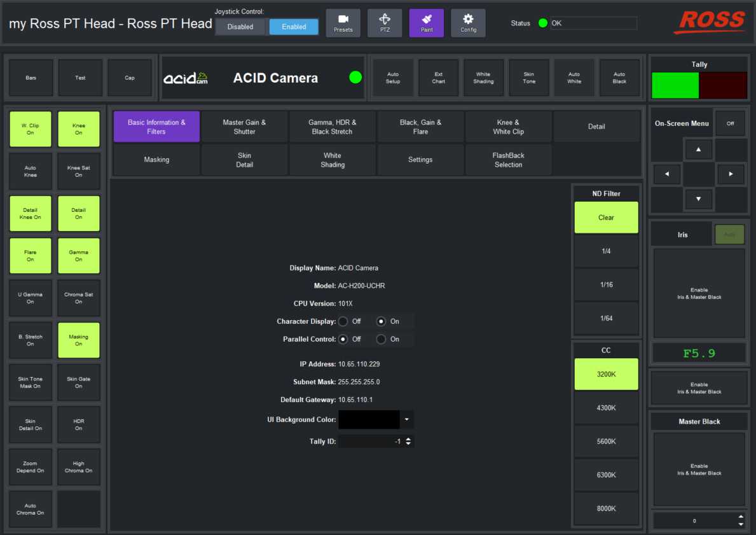
Task: Increase the Tally ID stepper value
Action: [x=408, y=438]
